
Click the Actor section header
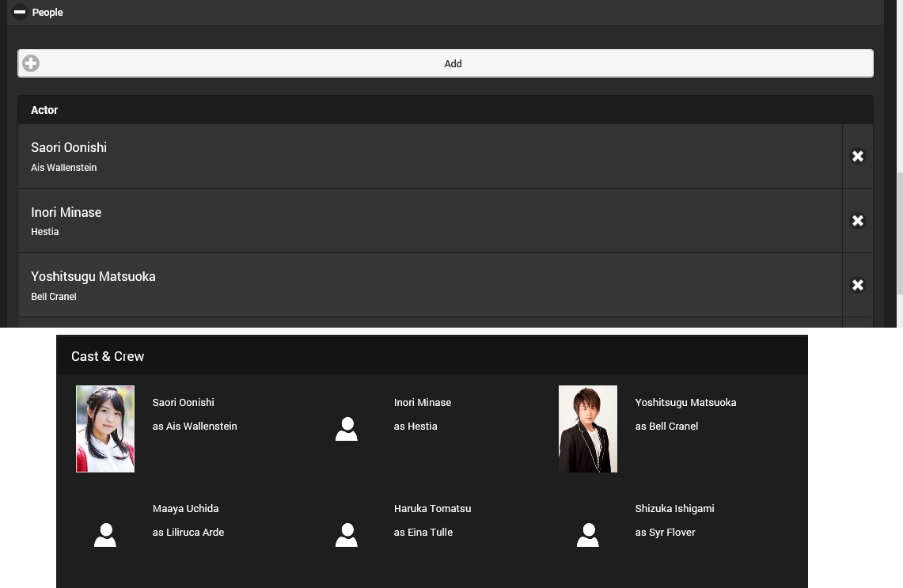445,110
